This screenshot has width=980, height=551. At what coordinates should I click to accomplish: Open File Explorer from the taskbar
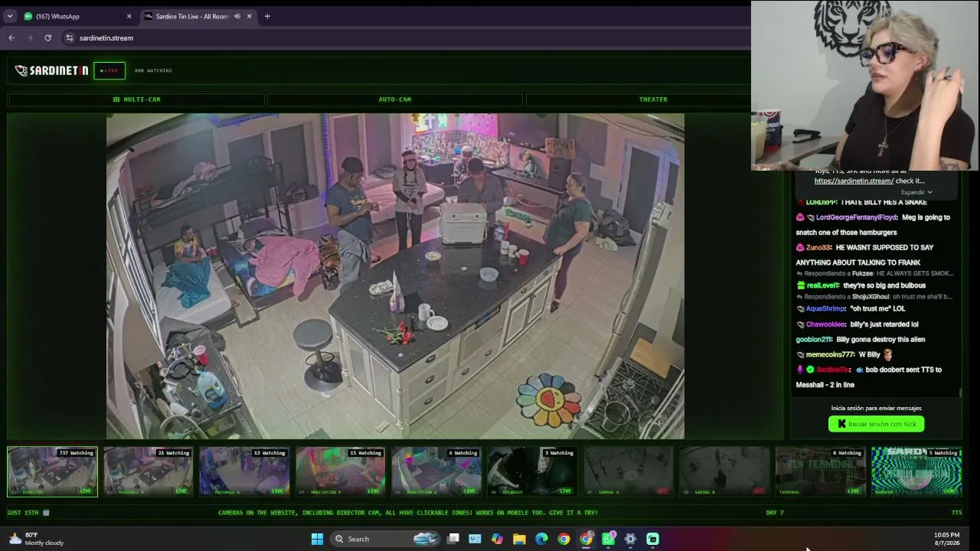click(519, 539)
